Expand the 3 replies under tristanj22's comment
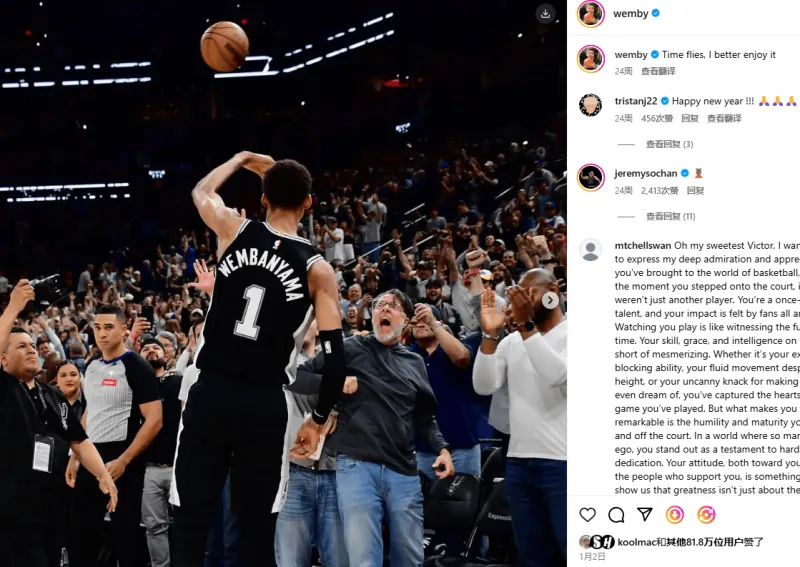Image resolution: width=800 pixels, height=567 pixels. (669, 144)
